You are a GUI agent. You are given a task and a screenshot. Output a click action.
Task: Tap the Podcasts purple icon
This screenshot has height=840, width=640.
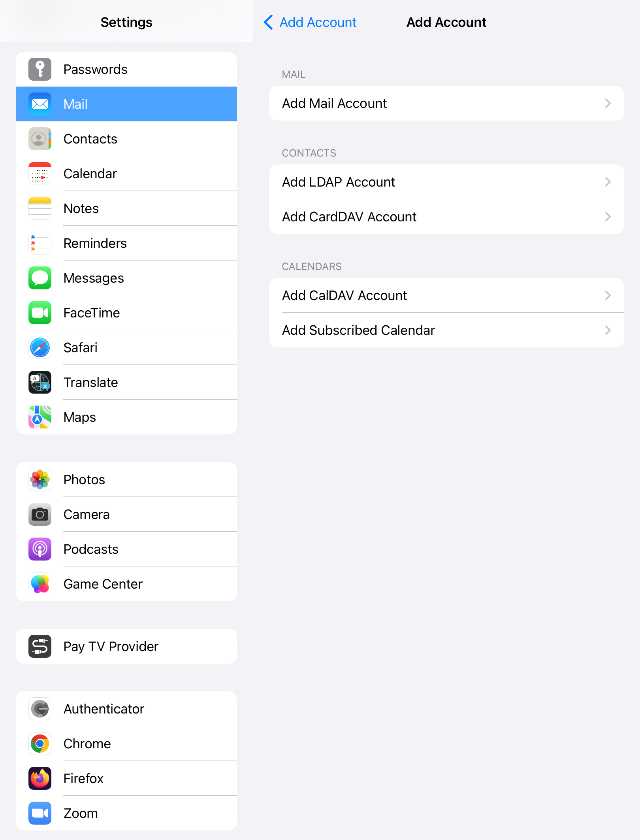click(40, 549)
